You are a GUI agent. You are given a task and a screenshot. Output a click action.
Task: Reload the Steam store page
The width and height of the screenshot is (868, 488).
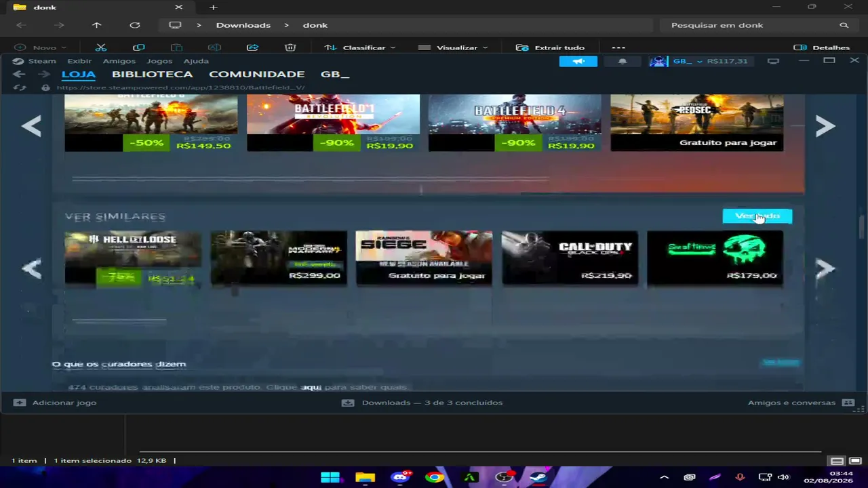[x=20, y=87]
